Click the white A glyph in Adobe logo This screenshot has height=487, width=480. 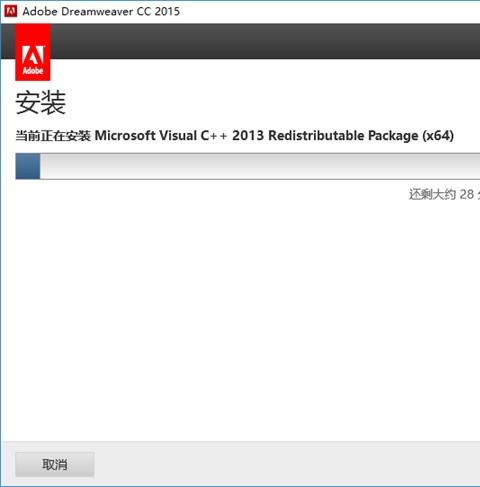click(33, 55)
